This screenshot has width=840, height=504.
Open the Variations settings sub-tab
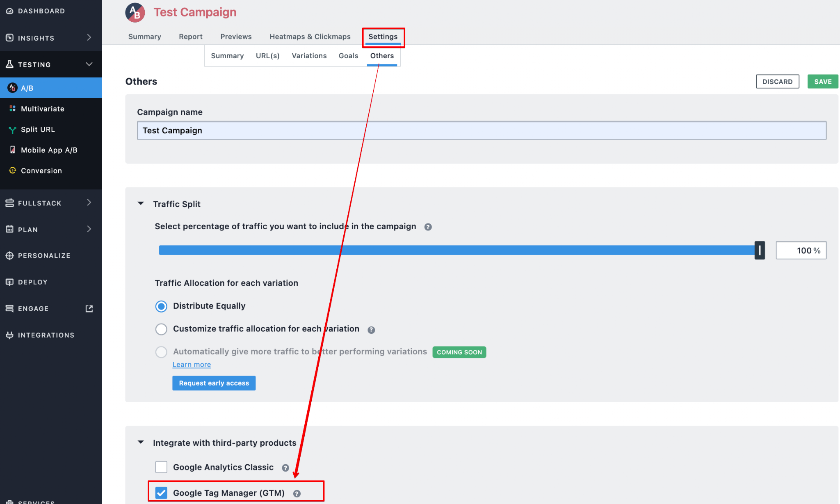[x=309, y=56]
